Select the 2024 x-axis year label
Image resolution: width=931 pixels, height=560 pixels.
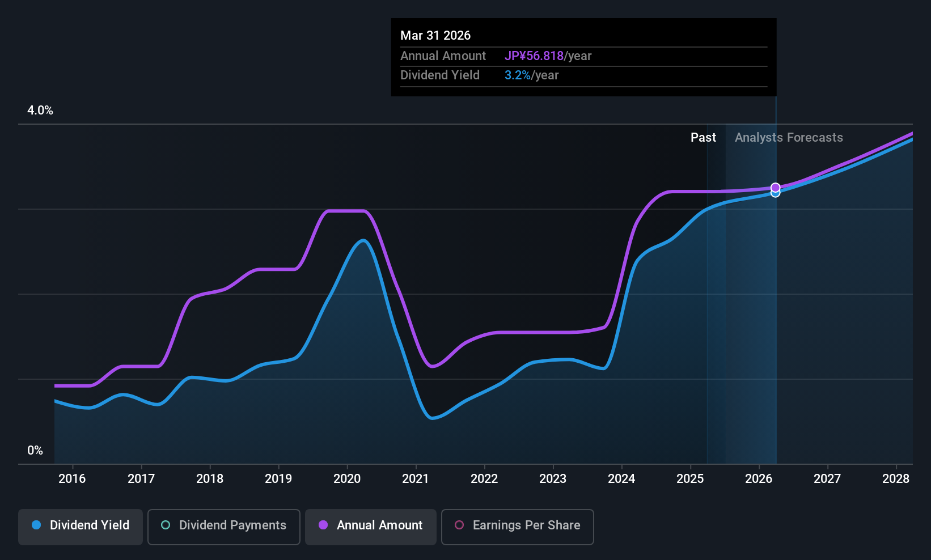pyautogui.click(x=621, y=479)
